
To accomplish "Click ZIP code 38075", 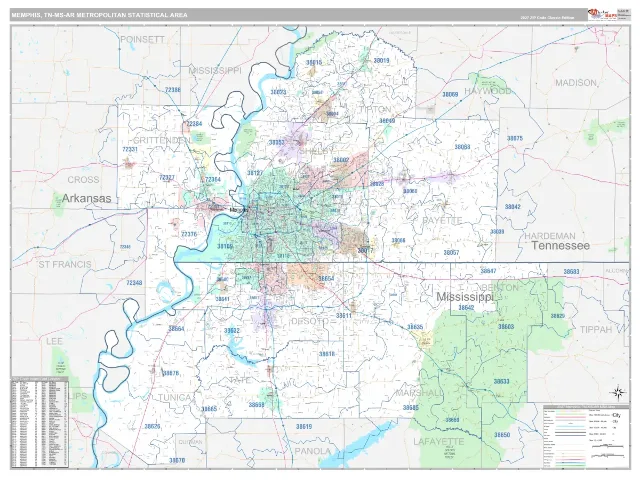I will coord(515,138).
